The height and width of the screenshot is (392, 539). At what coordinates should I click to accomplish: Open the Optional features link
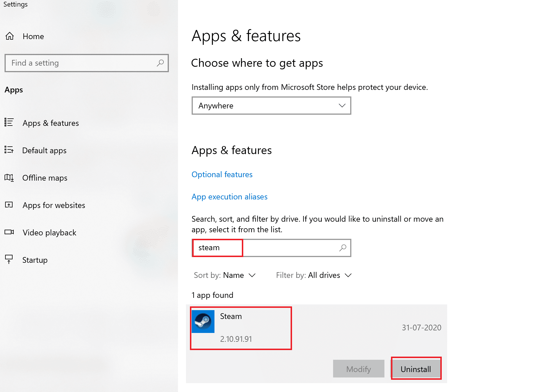pos(222,174)
